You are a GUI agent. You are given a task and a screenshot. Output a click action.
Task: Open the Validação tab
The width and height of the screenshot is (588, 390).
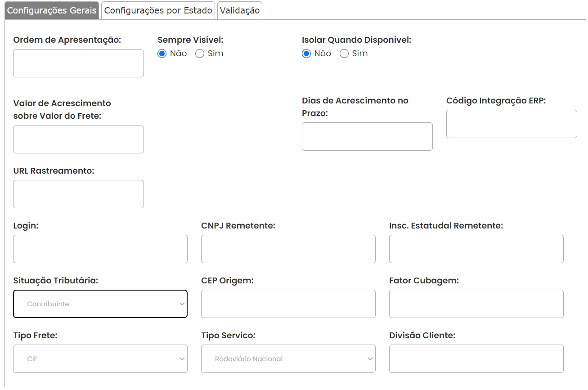pos(240,10)
